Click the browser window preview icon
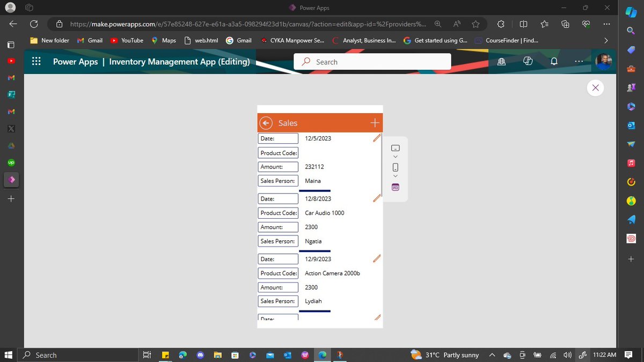Viewport: 644px width, 362px height. pos(396,187)
